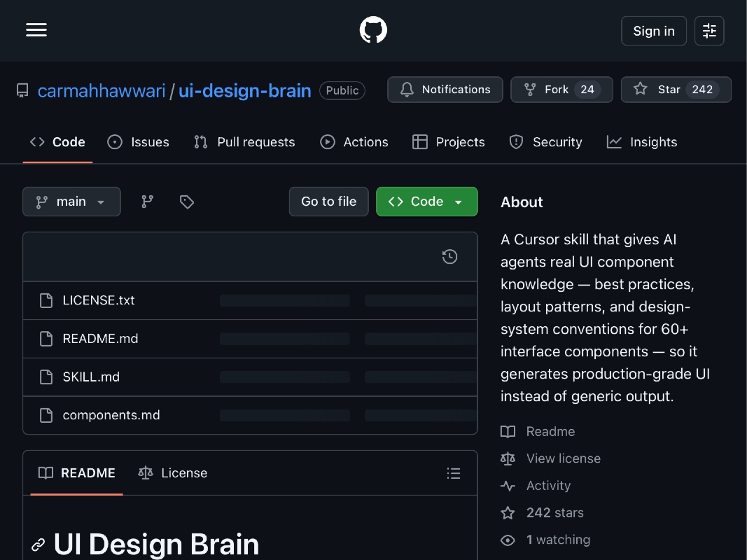Image resolution: width=747 pixels, height=560 pixels.
Task: Select the README tab in file viewer
Action: pyautogui.click(x=77, y=473)
